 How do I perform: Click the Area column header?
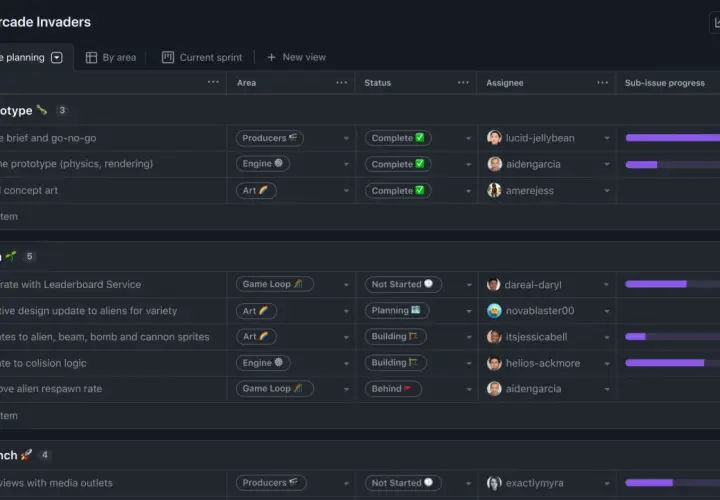coord(247,83)
